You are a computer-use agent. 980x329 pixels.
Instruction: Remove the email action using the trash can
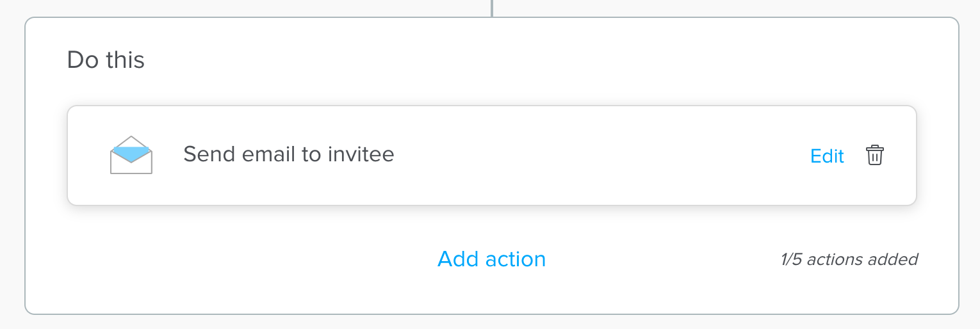coord(874,156)
